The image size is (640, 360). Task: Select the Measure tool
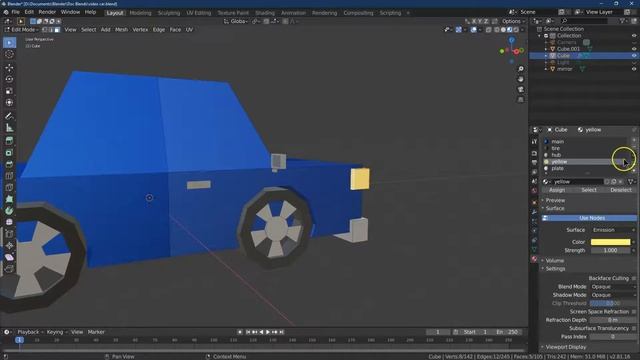click(x=9, y=128)
